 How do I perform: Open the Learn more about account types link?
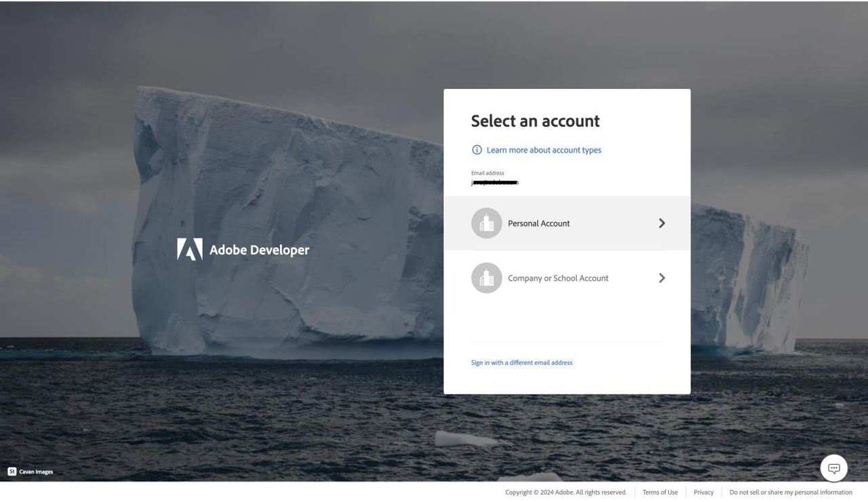(x=544, y=150)
